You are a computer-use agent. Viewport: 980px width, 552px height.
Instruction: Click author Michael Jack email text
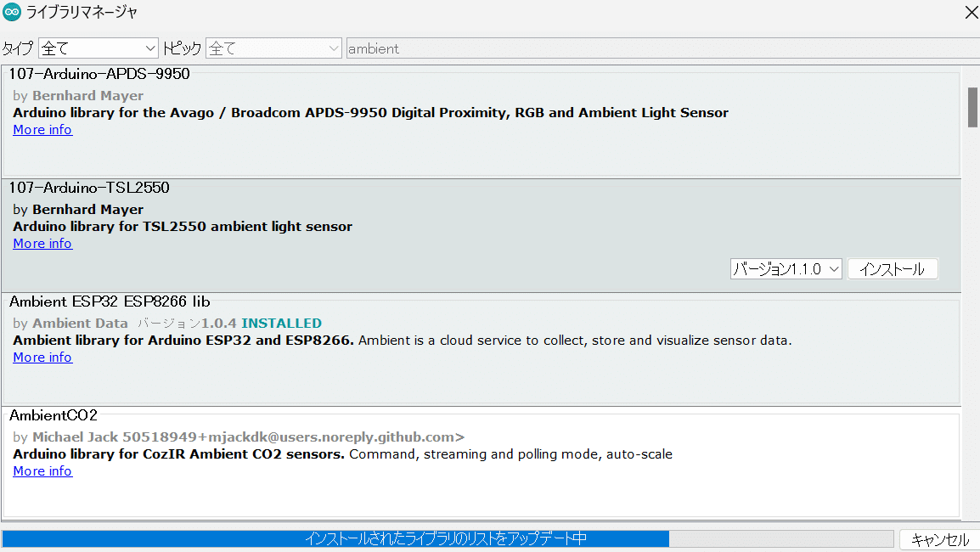(239, 437)
